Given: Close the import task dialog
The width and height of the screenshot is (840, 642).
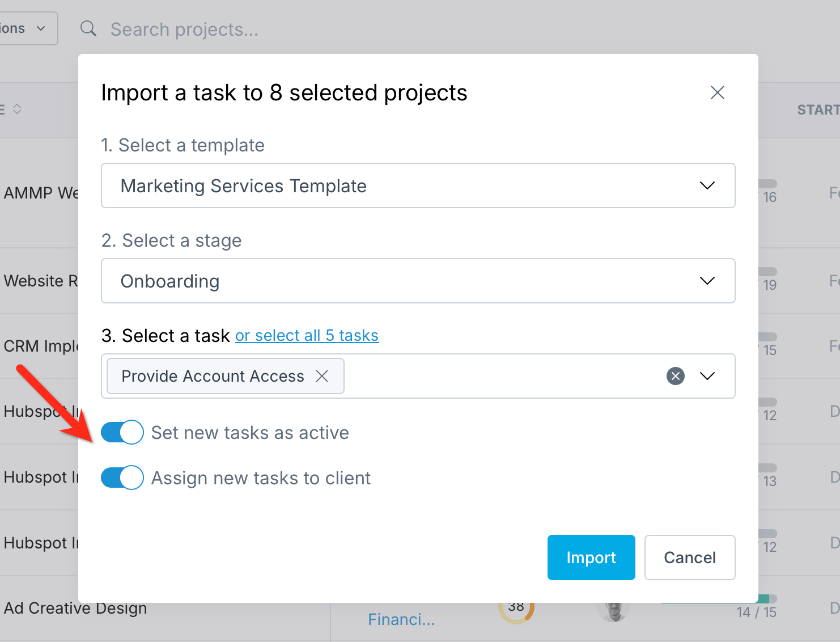Looking at the screenshot, I should (x=717, y=92).
